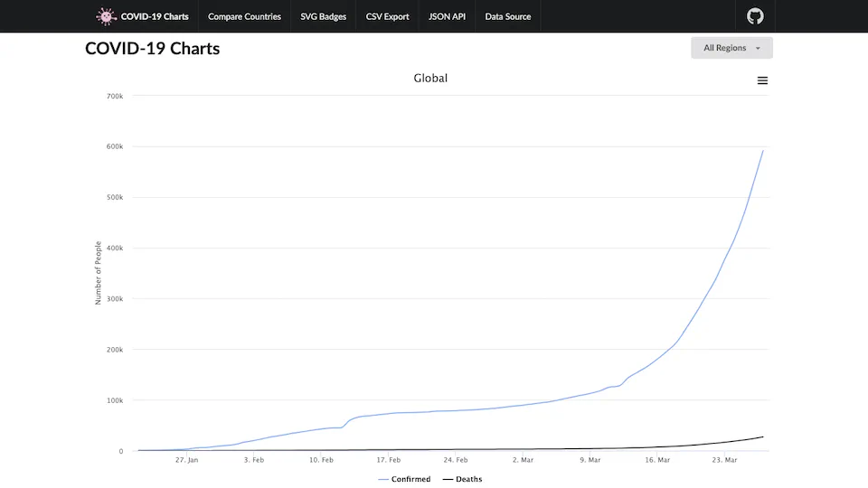The image size is (868, 488).
Task: Click the end of the Deaths curve
Action: click(763, 437)
